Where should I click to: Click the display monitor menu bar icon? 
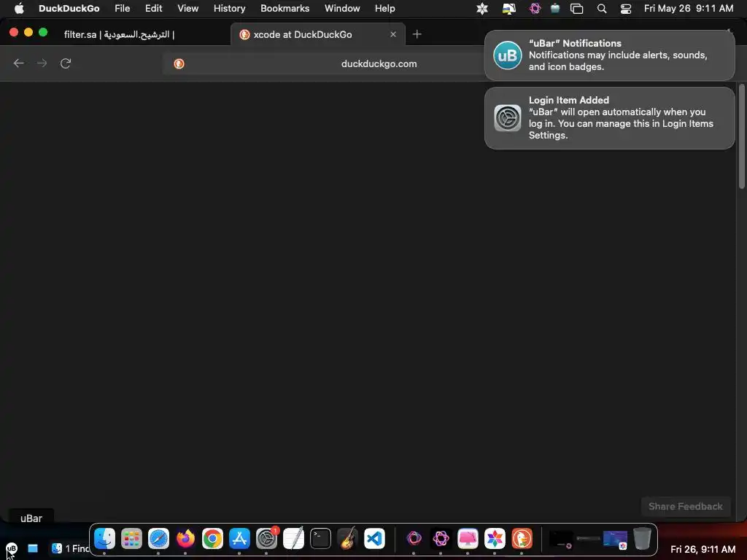click(508, 9)
